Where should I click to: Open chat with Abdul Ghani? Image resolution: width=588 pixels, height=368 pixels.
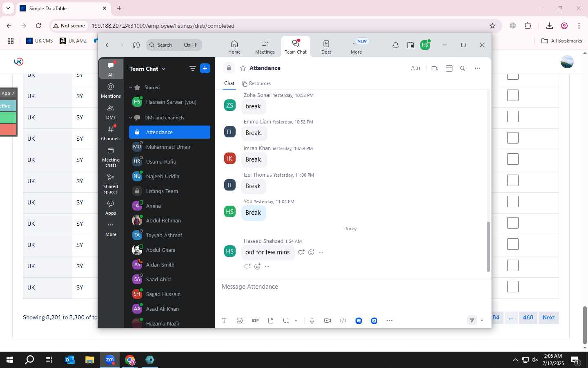click(169, 250)
